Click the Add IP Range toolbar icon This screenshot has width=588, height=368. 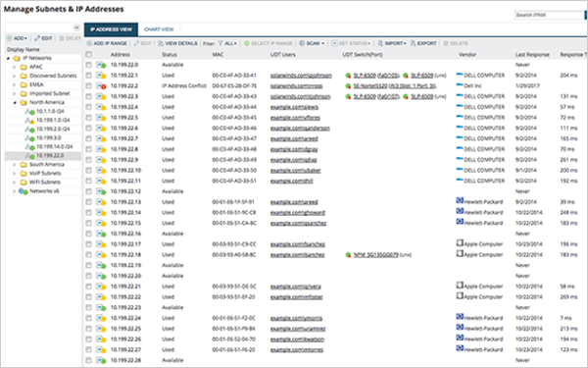coord(89,43)
